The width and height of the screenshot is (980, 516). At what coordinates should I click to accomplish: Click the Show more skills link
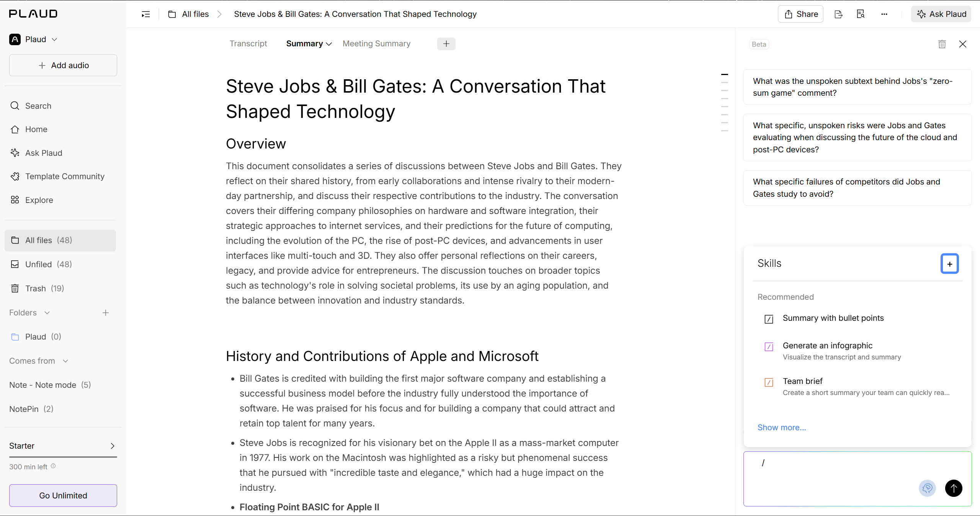(782, 428)
